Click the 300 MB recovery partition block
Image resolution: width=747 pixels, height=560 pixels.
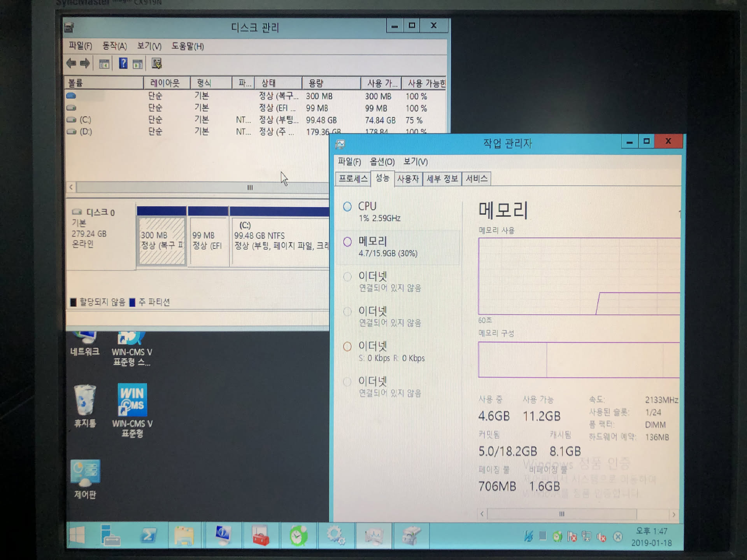[162, 241]
